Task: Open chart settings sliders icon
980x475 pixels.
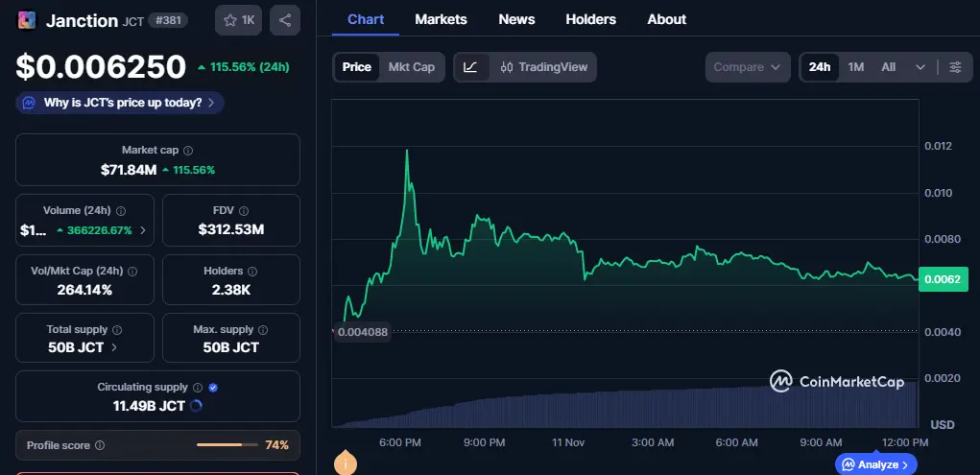Action: [x=956, y=67]
